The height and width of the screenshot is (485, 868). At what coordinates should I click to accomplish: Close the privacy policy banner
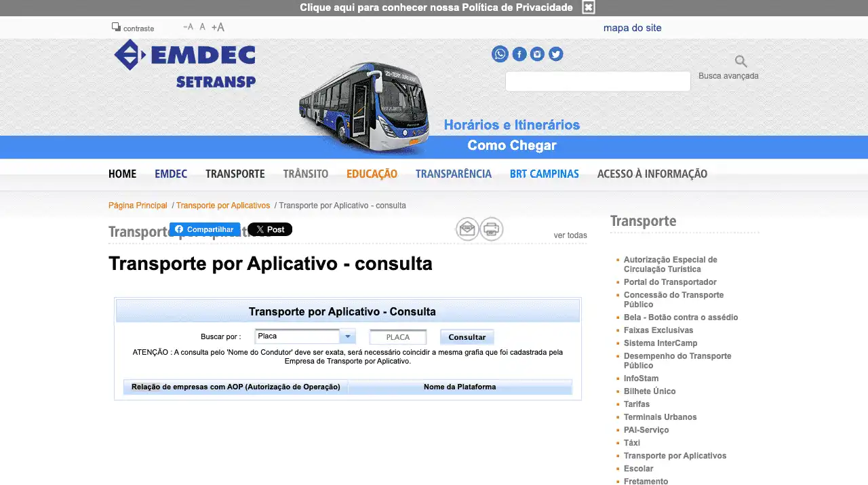[589, 7]
